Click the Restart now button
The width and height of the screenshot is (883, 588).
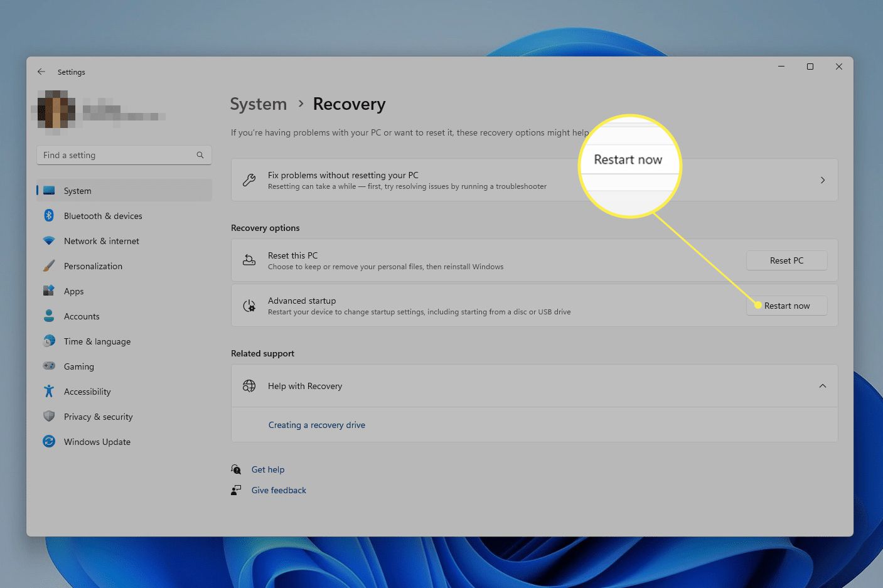(786, 306)
